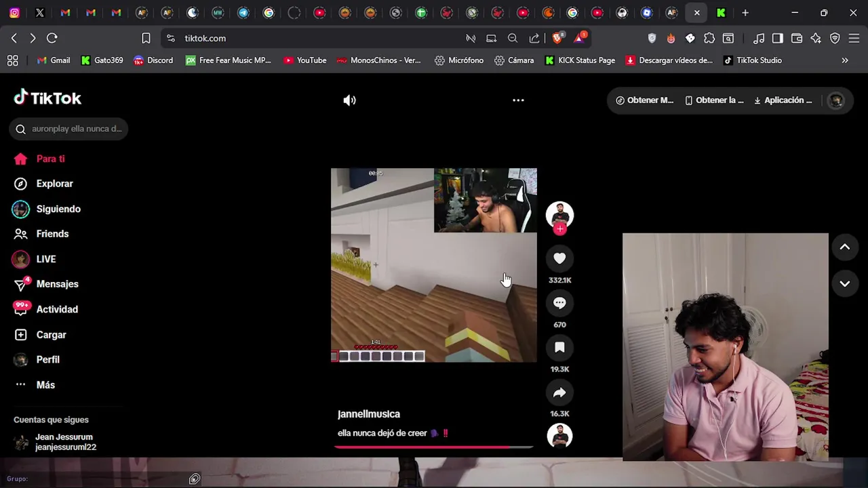Open creator avatar above like button
The height and width of the screenshot is (488, 868).
tap(559, 215)
